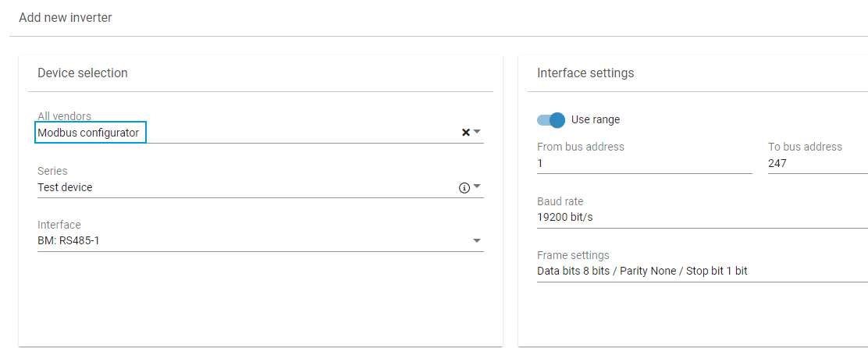Click the Series field label
Screen dimensions: 868x348
click(52, 171)
